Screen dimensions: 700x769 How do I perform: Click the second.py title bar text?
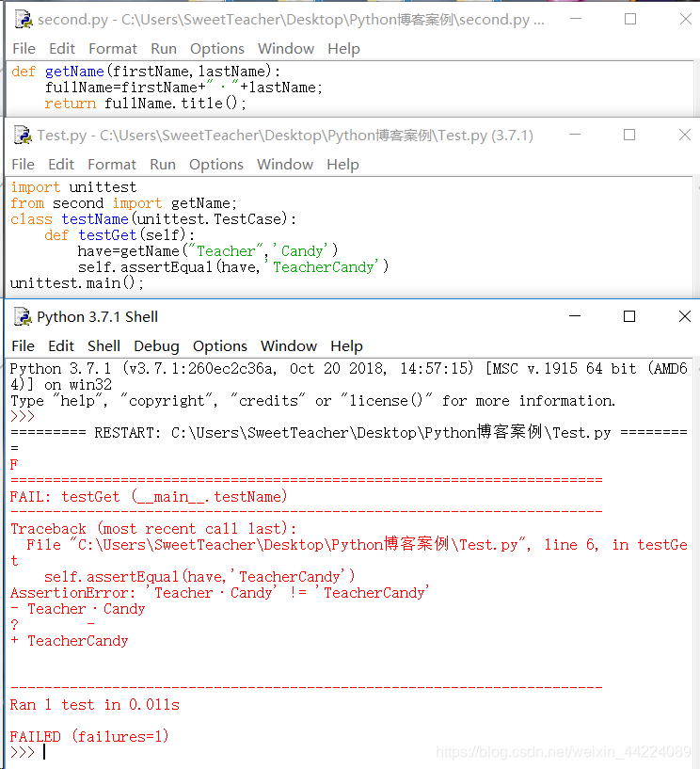click(x=291, y=20)
